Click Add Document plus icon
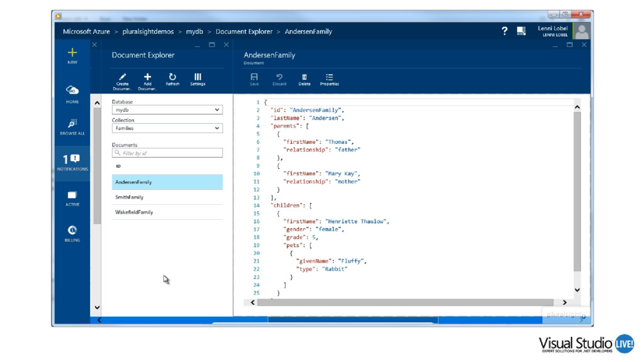644x362 pixels. [x=147, y=77]
